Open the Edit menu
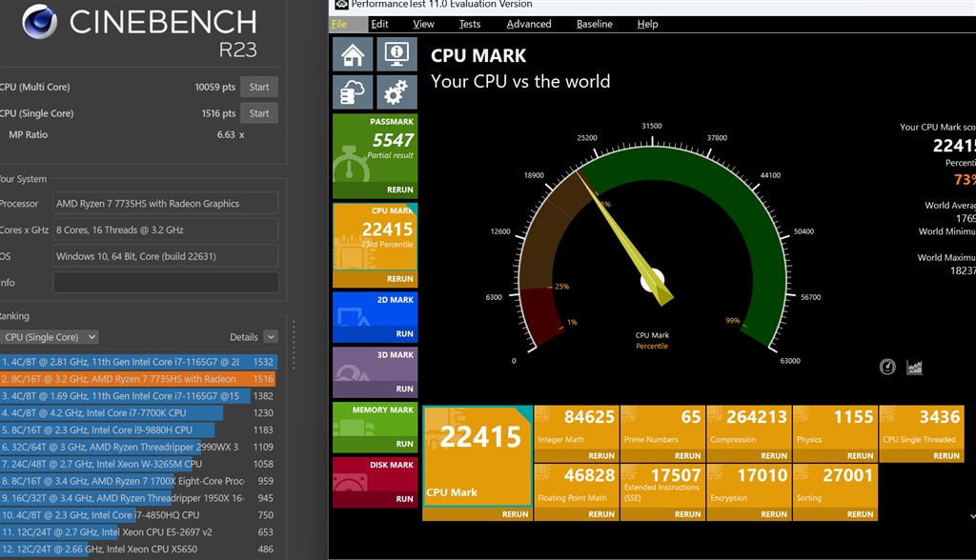The height and width of the screenshot is (560, 976). pos(379,24)
